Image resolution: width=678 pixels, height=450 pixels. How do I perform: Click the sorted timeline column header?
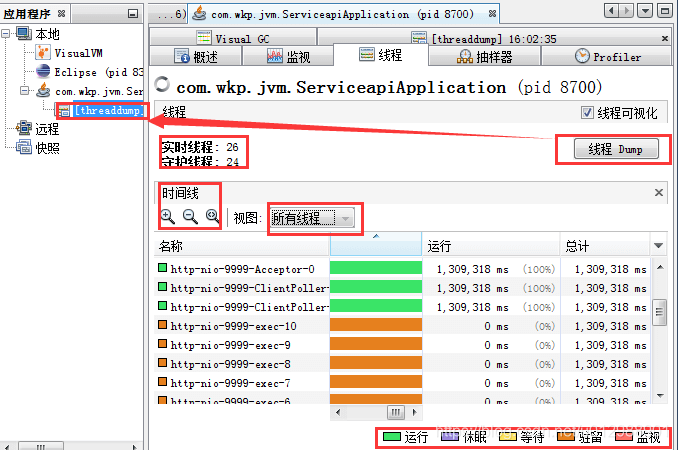376,245
